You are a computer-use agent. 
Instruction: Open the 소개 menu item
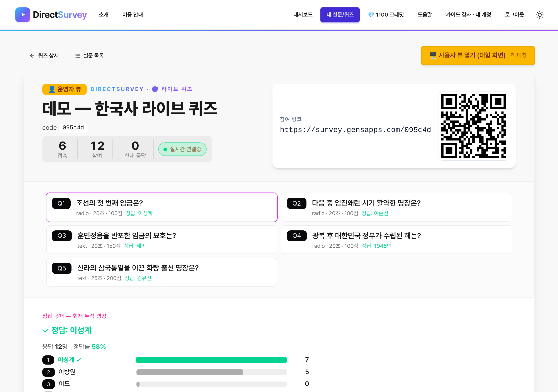click(x=104, y=15)
